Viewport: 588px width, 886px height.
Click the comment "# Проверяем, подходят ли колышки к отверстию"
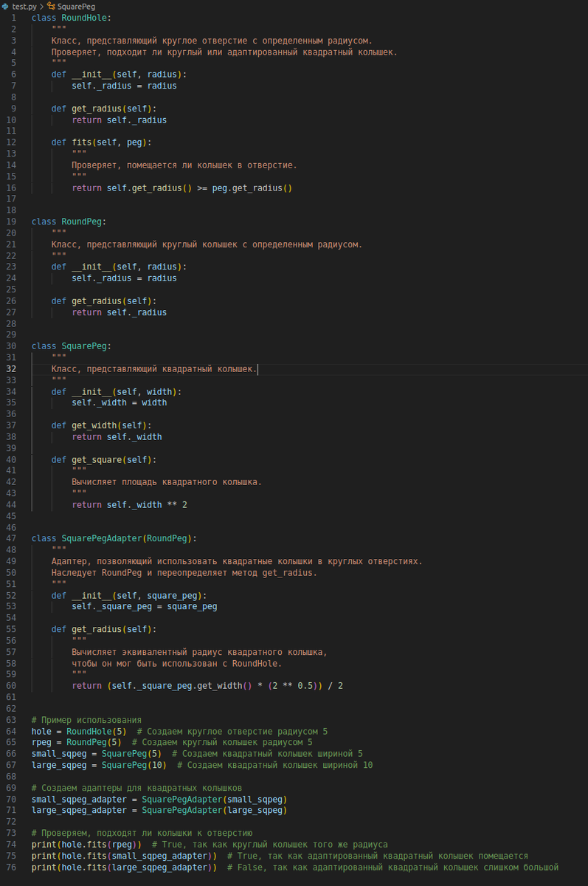pos(142,834)
